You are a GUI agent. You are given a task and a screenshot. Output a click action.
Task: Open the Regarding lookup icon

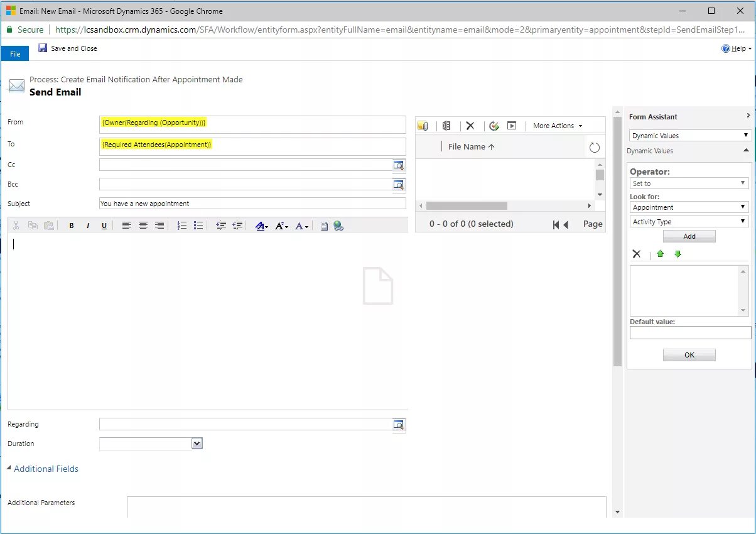click(x=399, y=425)
